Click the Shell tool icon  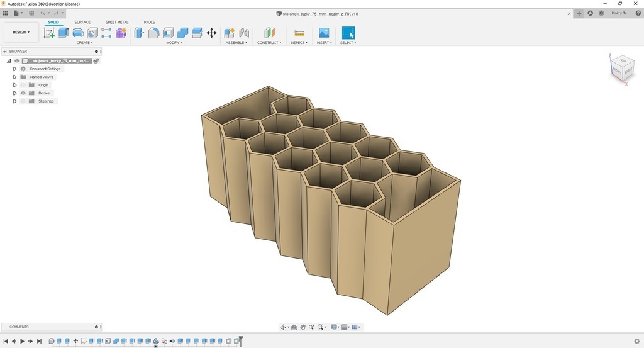[169, 33]
